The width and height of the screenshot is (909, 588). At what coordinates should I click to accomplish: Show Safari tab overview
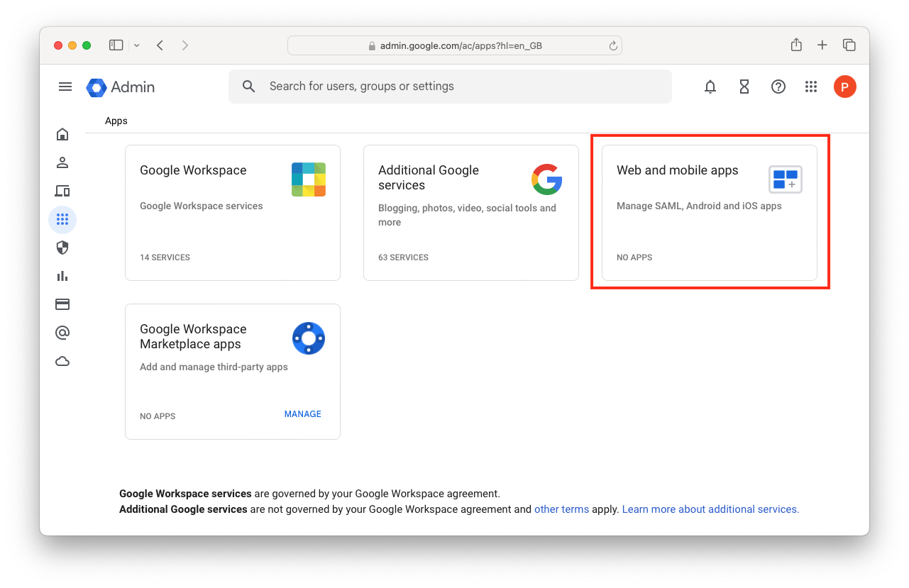(849, 45)
